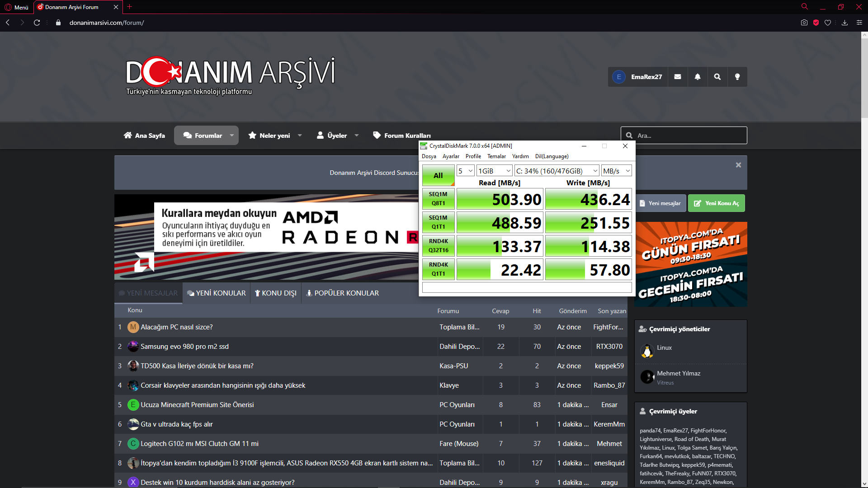Viewport: 868px width, 488px height.
Task: Open test count dropdown showing 5
Action: pyautogui.click(x=465, y=171)
